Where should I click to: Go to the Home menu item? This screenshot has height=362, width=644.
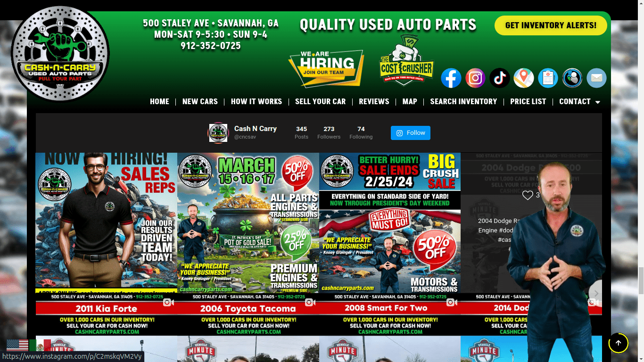point(159,101)
